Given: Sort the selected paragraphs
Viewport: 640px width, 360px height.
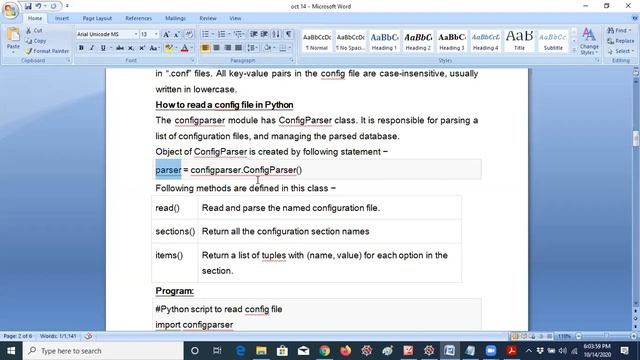Looking at the screenshot, I should point(276,34).
